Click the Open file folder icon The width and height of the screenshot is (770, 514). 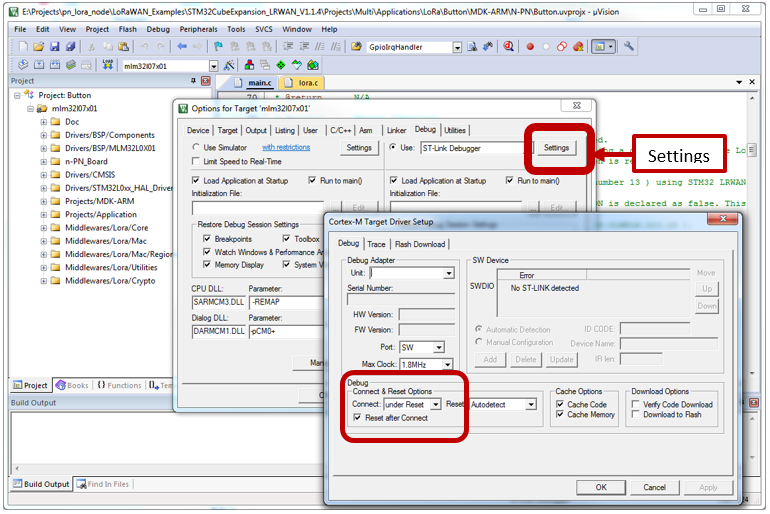coord(39,47)
